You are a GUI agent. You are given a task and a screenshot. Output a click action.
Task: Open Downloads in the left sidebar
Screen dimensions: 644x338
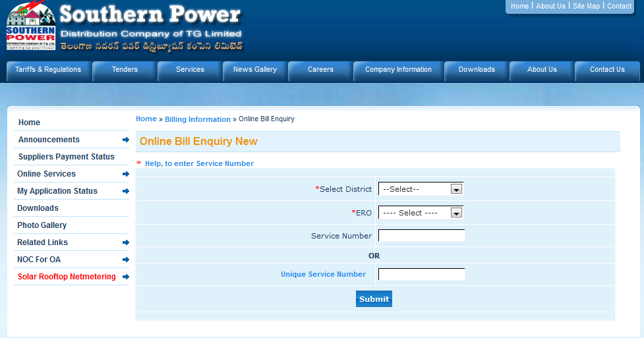tap(38, 208)
